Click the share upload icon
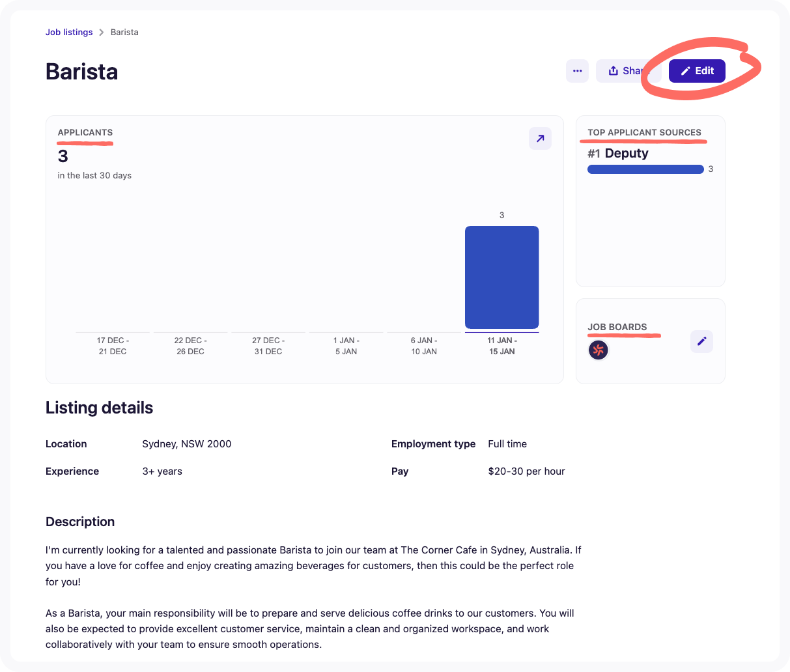The width and height of the screenshot is (790, 672). [x=615, y=70]
